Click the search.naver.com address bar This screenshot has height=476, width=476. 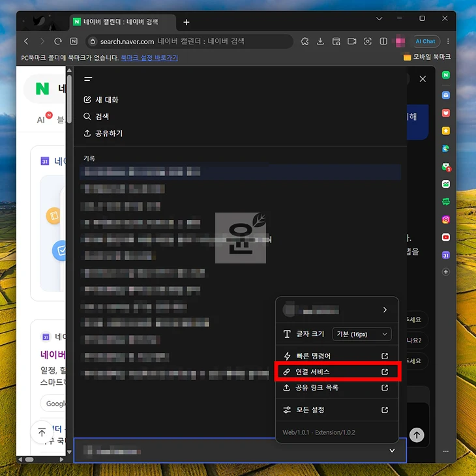tap(190, 41)
